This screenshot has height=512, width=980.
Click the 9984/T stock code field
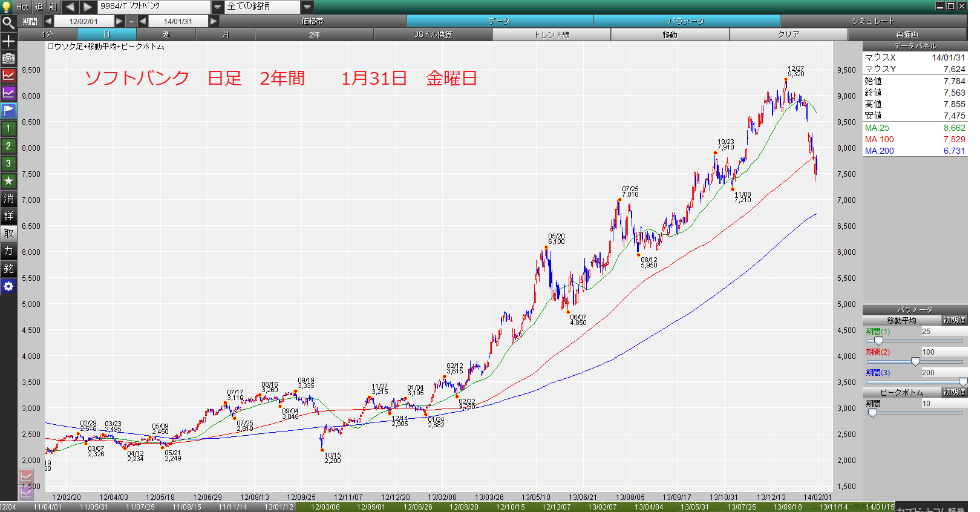(x=154, y=7)
